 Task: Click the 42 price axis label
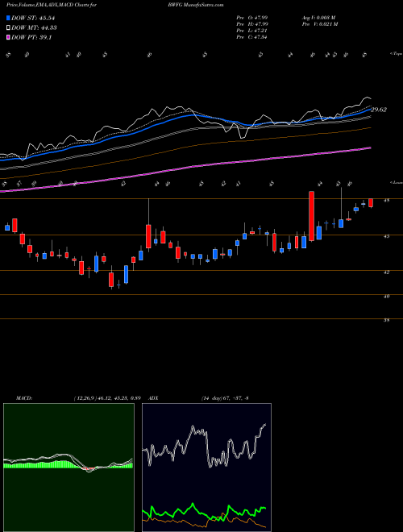[386, 272]
